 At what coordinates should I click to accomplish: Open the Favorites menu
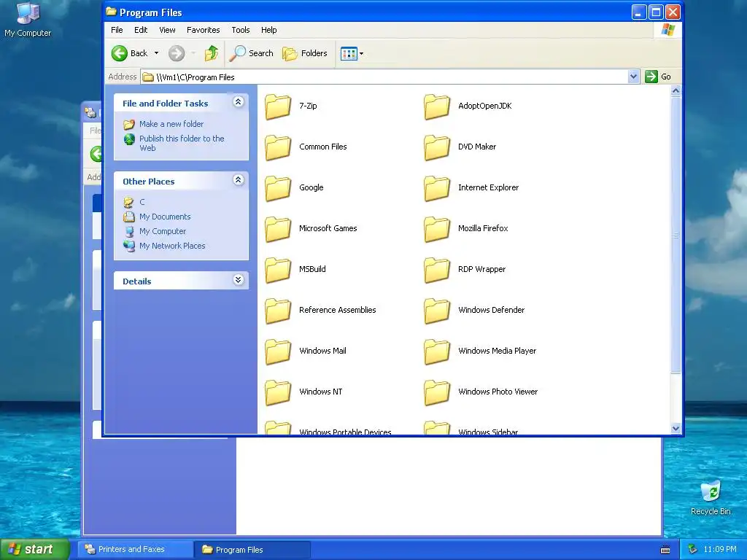tap(204, 30)
